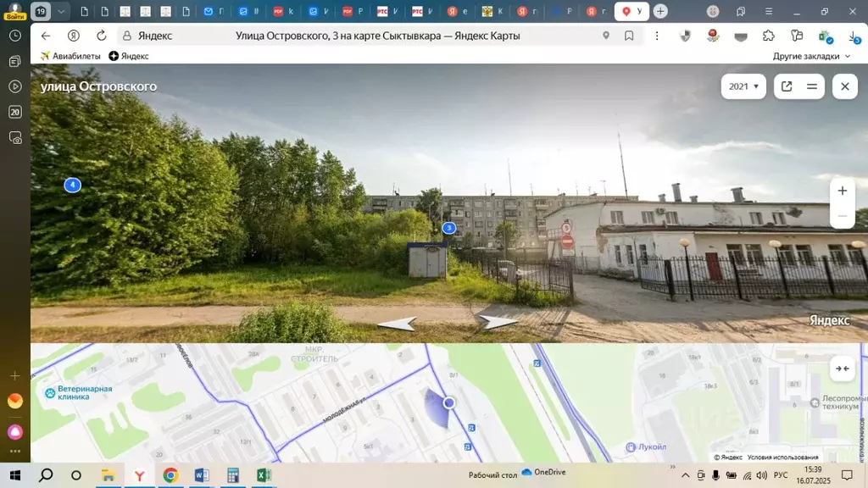Click the panorama position marker on map
The width and height of the screenshot is (868, 488).
click(449, 402)
